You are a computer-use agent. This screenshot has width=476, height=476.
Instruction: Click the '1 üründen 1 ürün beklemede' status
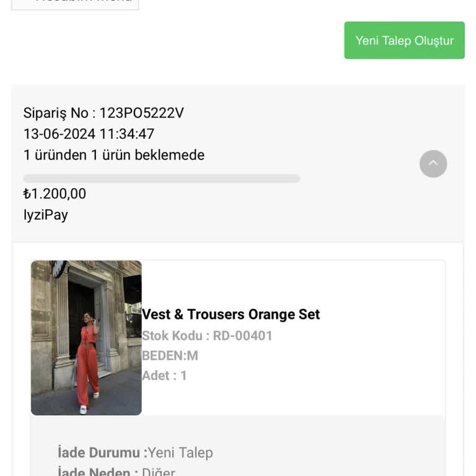tap(114, 155)
